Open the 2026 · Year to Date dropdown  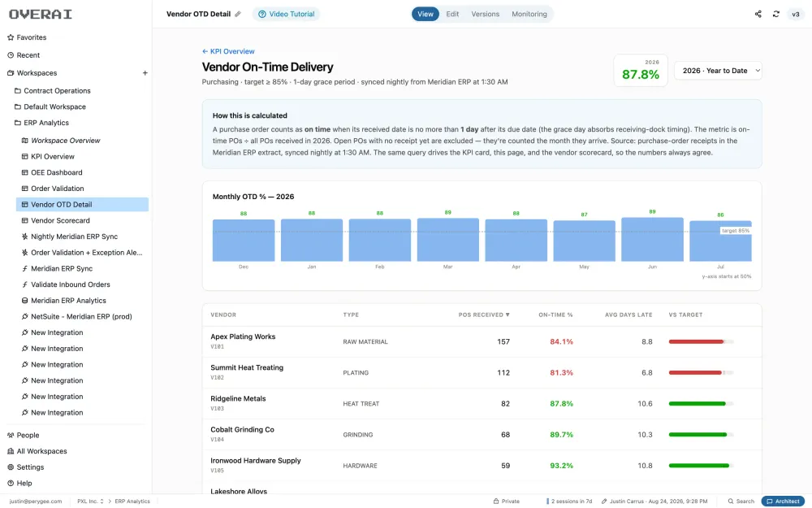(718, 71)
